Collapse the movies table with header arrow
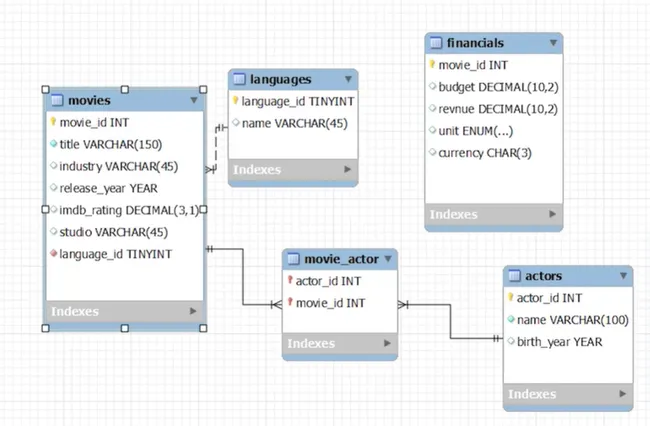650x426 pixels. pos(194,100)
